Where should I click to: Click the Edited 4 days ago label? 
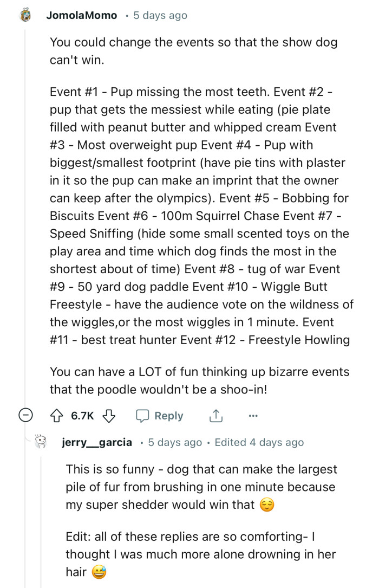pos(256,442)
